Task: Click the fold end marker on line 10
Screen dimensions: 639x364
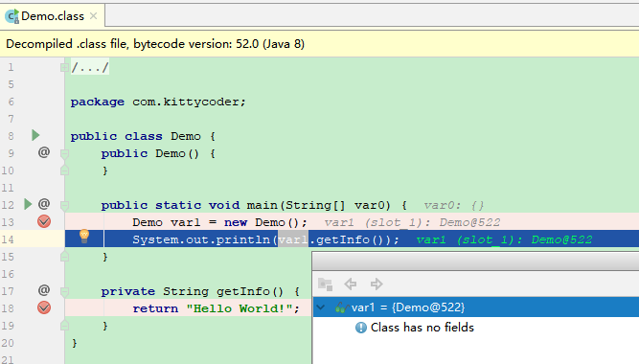Action: pos(64,171)
